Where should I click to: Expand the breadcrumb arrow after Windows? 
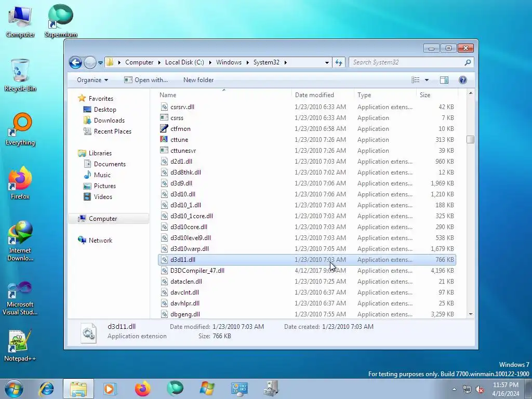248,62
